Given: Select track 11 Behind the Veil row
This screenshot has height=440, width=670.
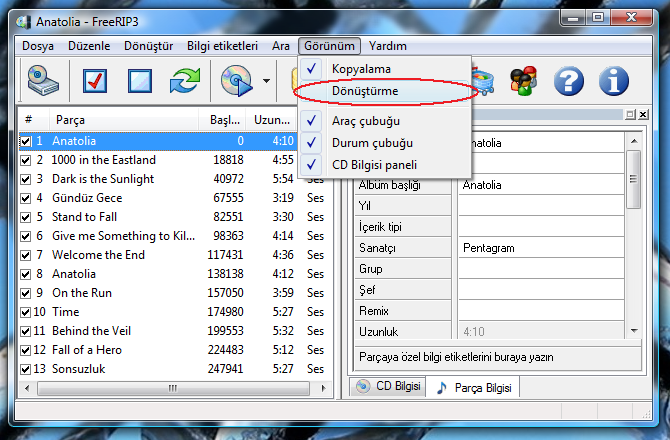Looking at the screenshot, I should click(x=175, y=331).
